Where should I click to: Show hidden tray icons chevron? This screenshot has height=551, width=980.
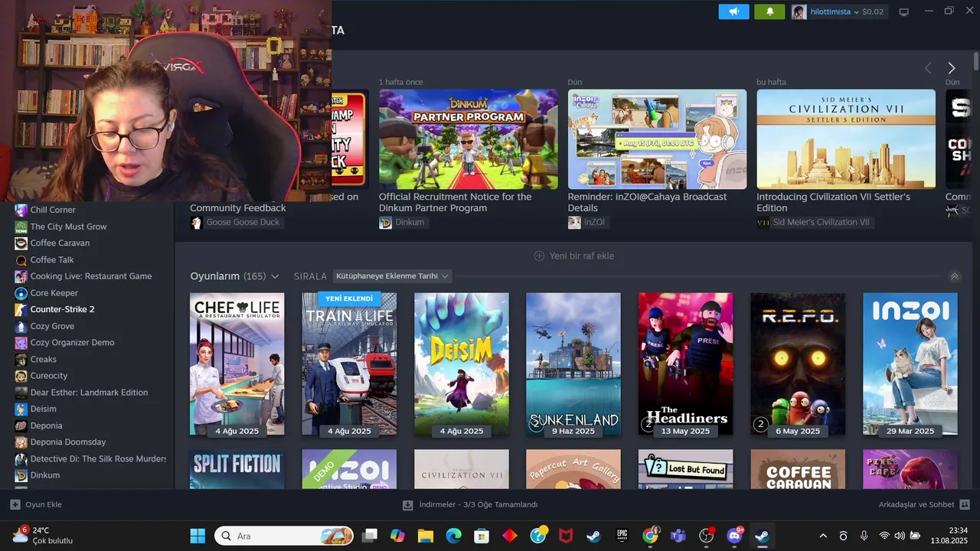tap(823, 536)
